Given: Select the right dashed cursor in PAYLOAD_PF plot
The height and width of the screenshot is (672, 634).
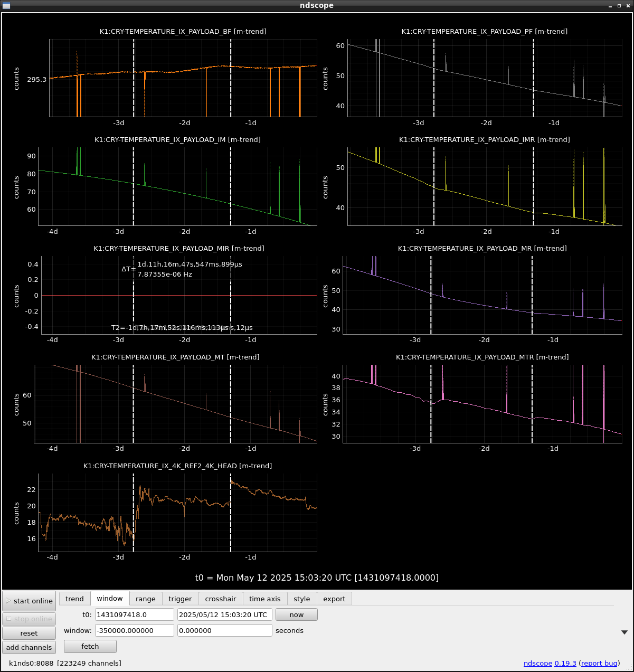Looking at the screenshot, I should (x=534, y=78).
